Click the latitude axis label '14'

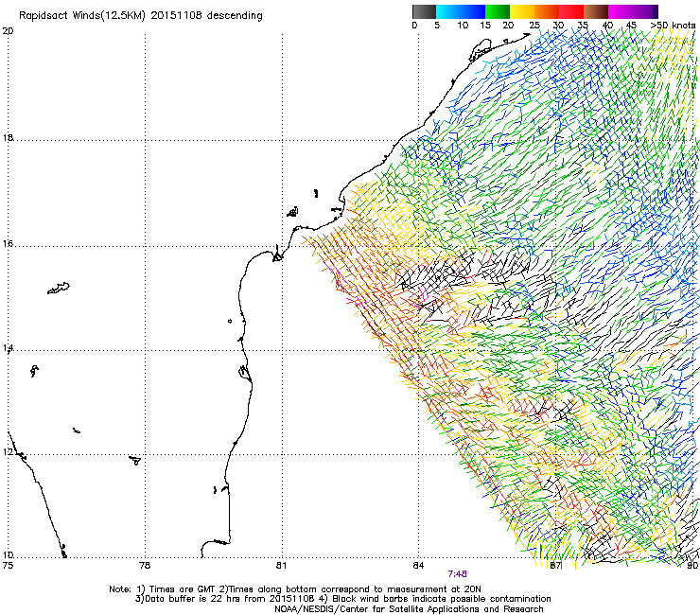pos(8,348)
